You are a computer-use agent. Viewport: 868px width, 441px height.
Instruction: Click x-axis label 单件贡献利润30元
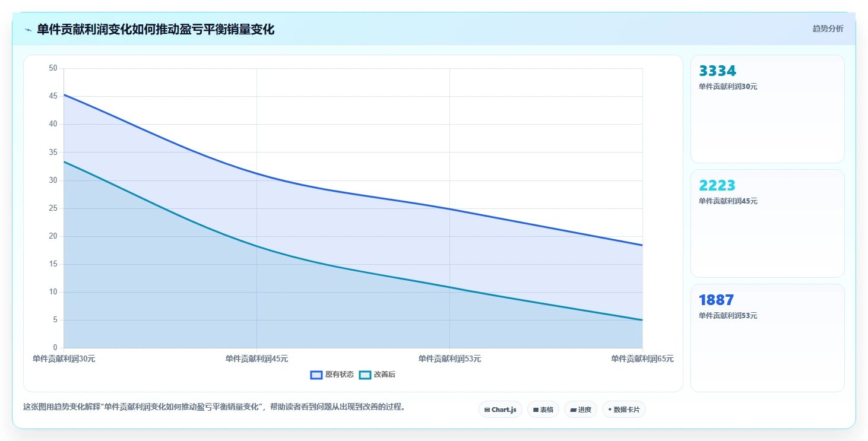(x=64, y=358)
